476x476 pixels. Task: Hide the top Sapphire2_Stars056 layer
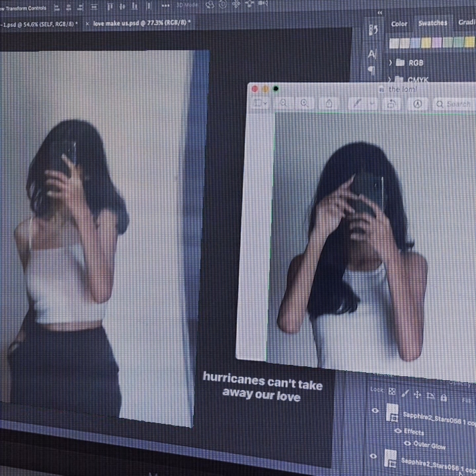pyautogui.click(x=376, y=411)
